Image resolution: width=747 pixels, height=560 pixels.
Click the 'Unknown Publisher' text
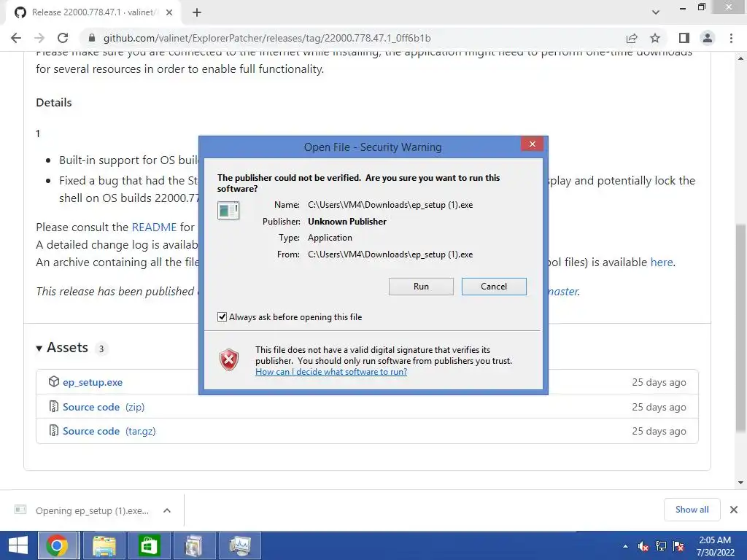(347, 222)
